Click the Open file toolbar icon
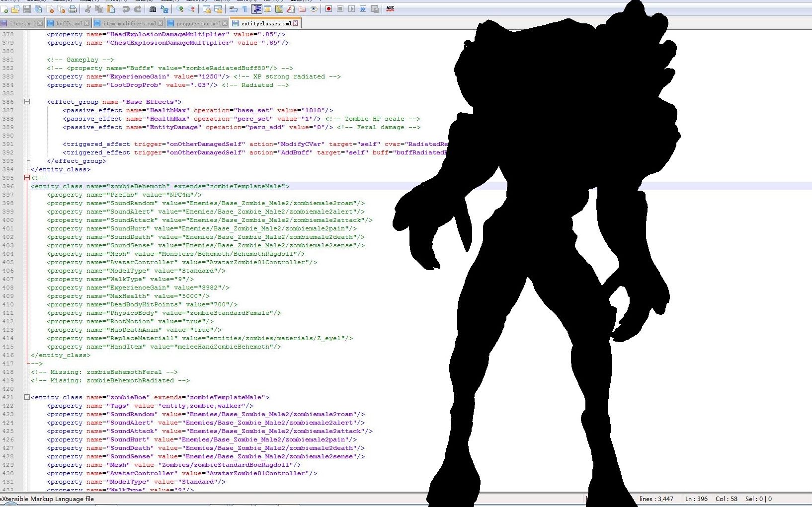 point(15,9)
